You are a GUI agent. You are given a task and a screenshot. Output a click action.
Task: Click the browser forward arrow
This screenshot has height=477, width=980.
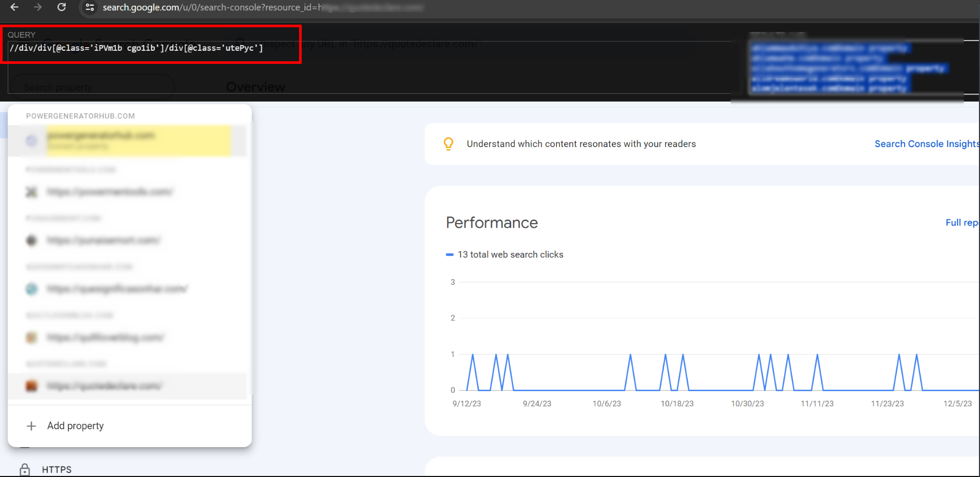[x=38, y=7]
